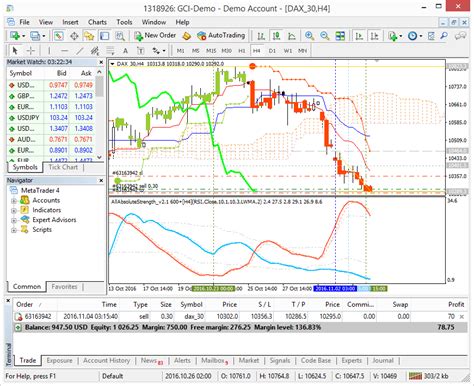Switch timeframe to D1
The image size is (474, 386).
pos(272,51)
